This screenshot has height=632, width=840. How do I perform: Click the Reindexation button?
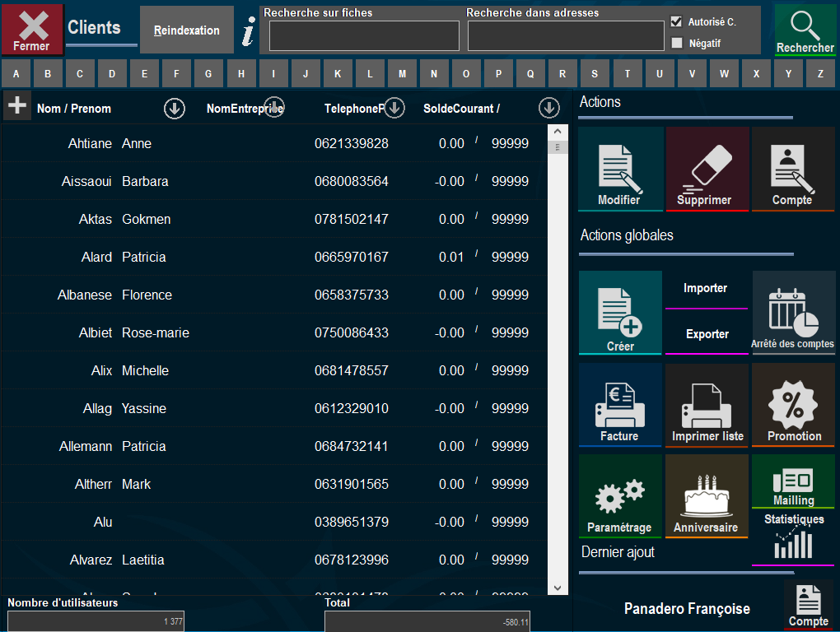click(x=186, y=30)
